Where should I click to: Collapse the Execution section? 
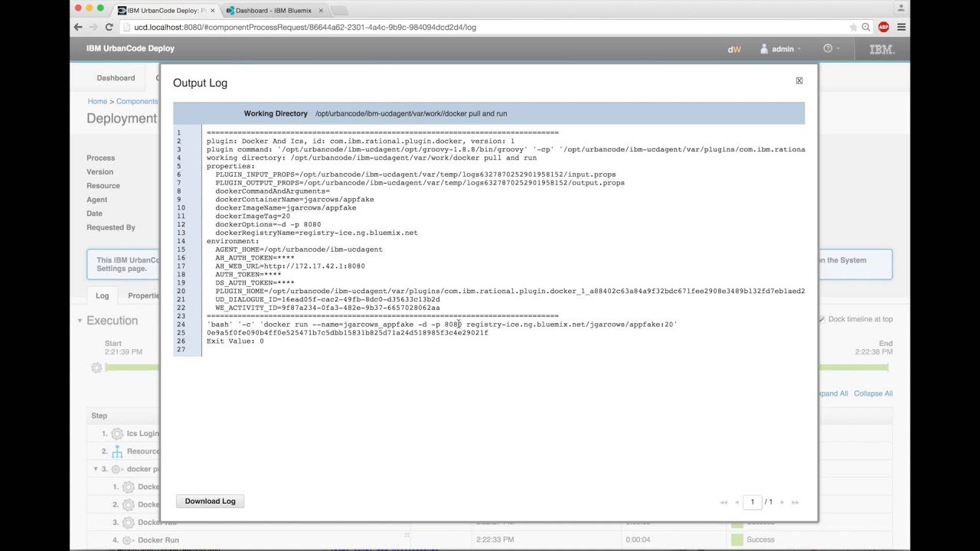click(x=80, y=321)
